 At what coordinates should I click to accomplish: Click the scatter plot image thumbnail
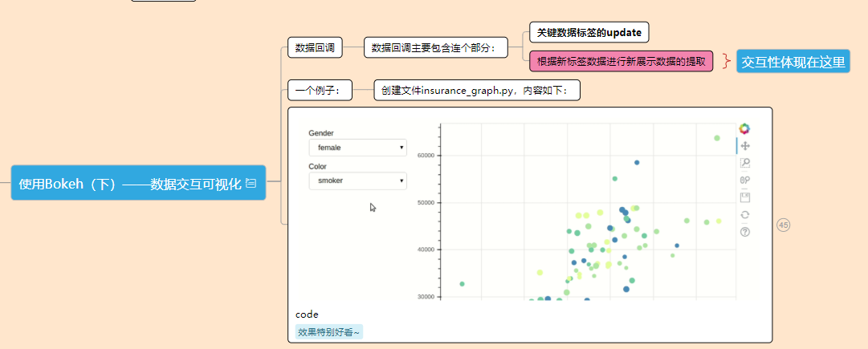click(x=530, y=210)
